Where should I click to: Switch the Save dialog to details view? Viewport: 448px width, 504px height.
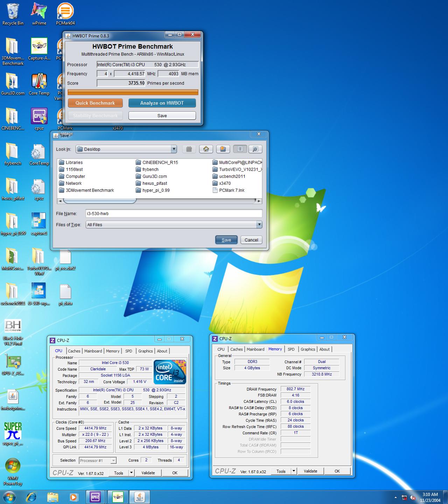click(x=255, y=149)
